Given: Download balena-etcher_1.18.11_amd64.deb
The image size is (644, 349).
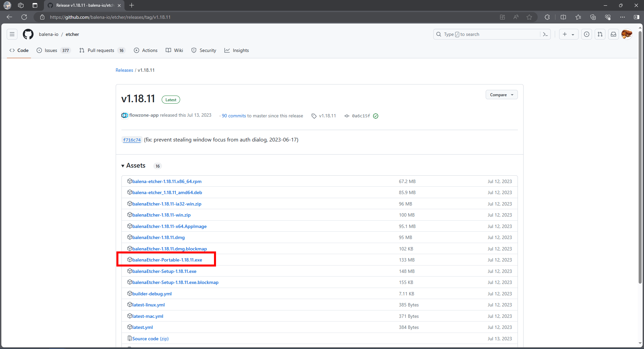Looking at the screenshot, I should [167, 192].
